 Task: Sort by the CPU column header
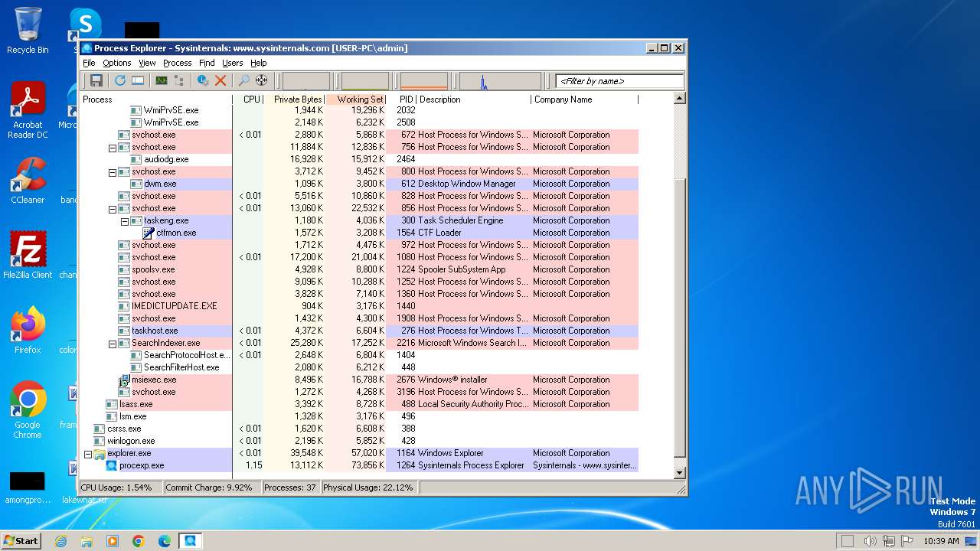[248, 99]
